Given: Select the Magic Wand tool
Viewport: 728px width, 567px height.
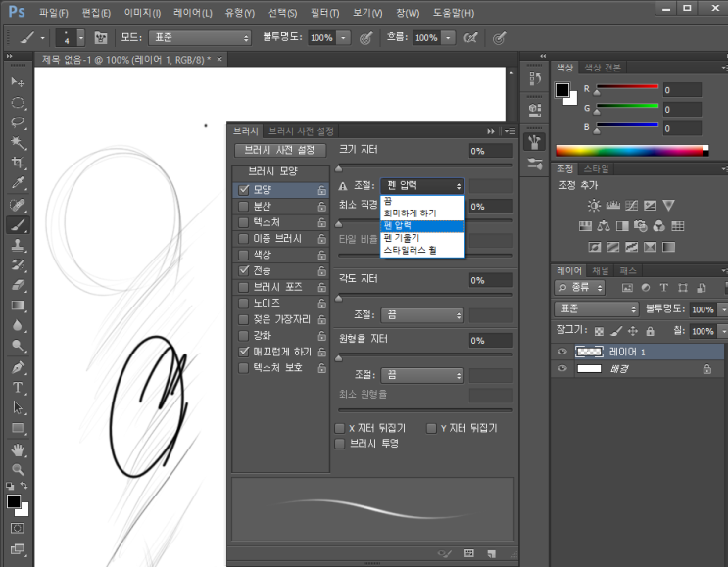Looking at the screenshot, I should [x=18, y=142].
